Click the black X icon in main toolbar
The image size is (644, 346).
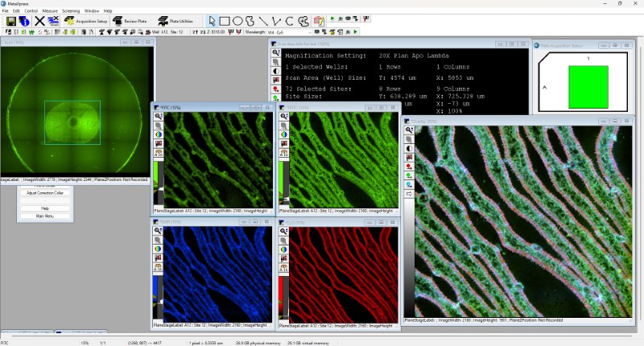[39, 21]
